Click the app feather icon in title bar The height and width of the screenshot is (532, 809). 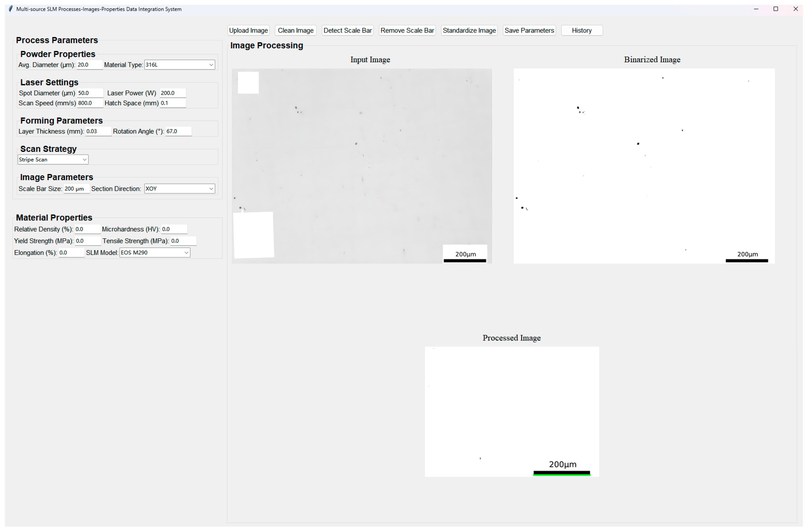(x=11, y=9)
